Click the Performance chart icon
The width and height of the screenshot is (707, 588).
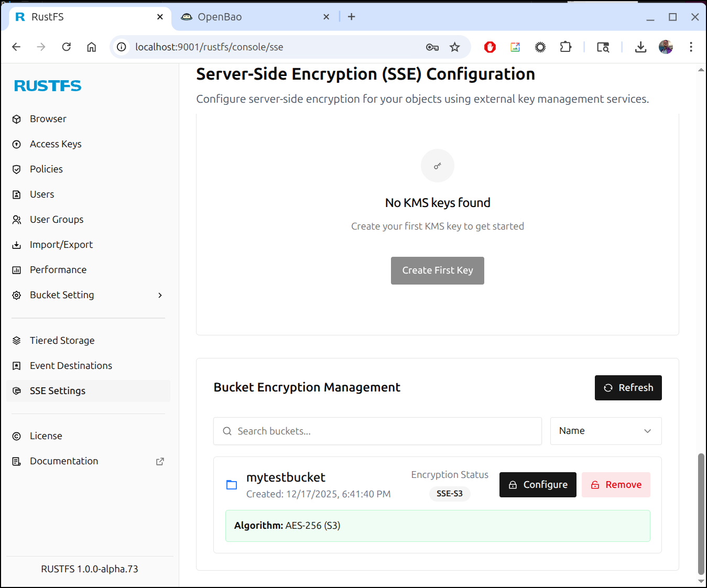[x=17, y=270]
